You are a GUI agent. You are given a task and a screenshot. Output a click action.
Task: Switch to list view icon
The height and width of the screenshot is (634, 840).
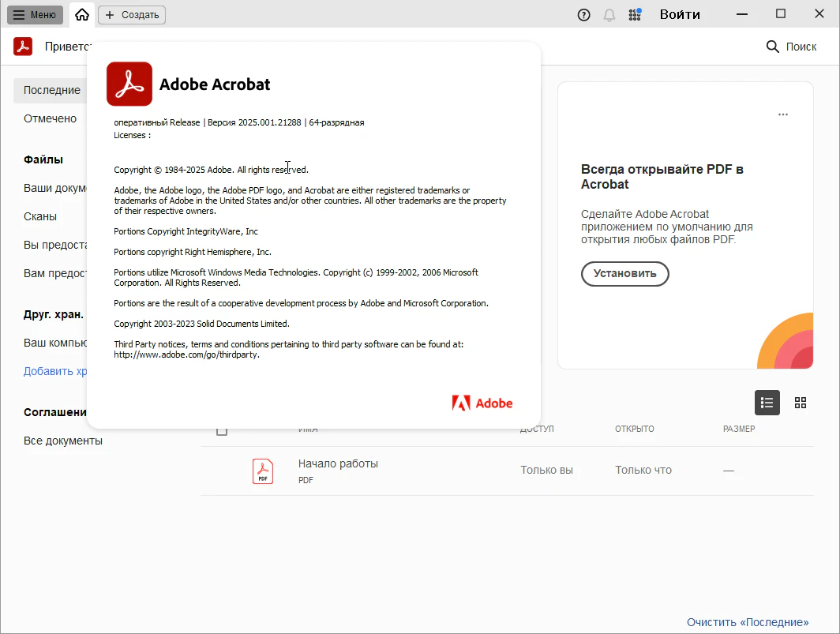click(767, 403)
